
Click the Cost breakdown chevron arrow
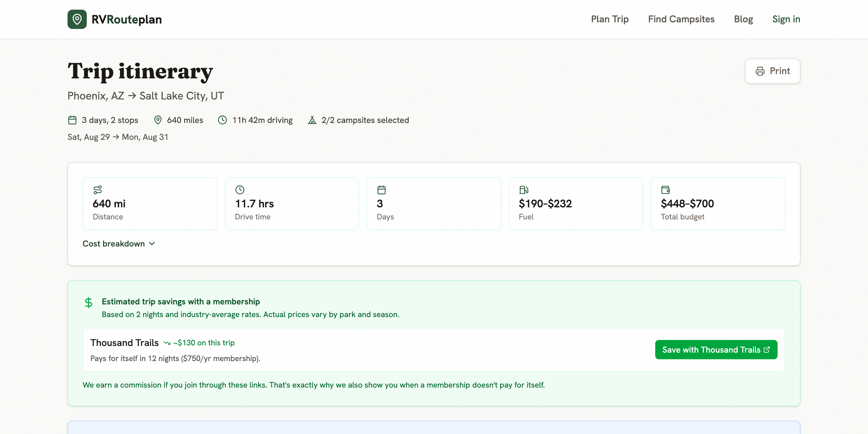152,244
